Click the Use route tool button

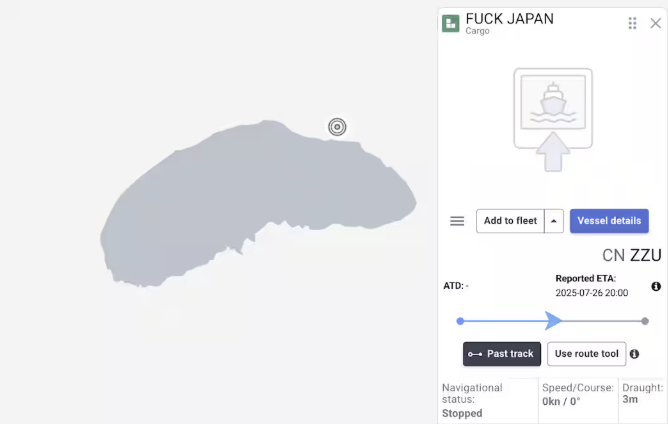586,354
